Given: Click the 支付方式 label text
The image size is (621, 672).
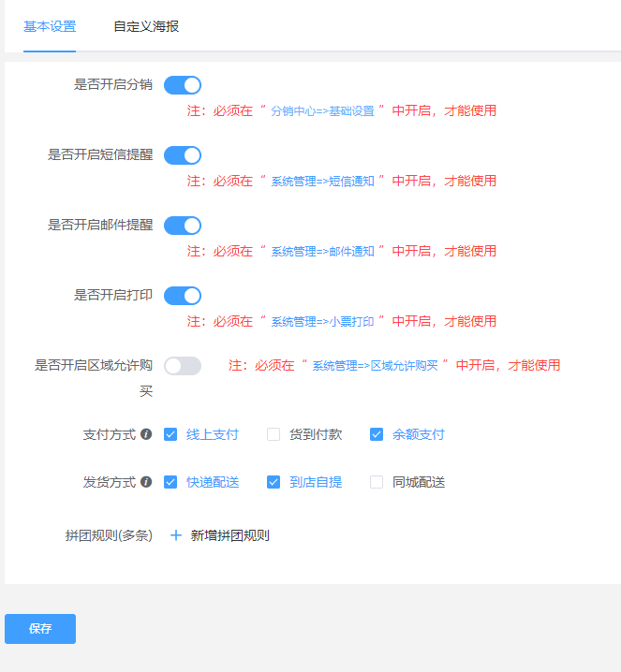Looking at the screenshot, I should click(110, 434).
